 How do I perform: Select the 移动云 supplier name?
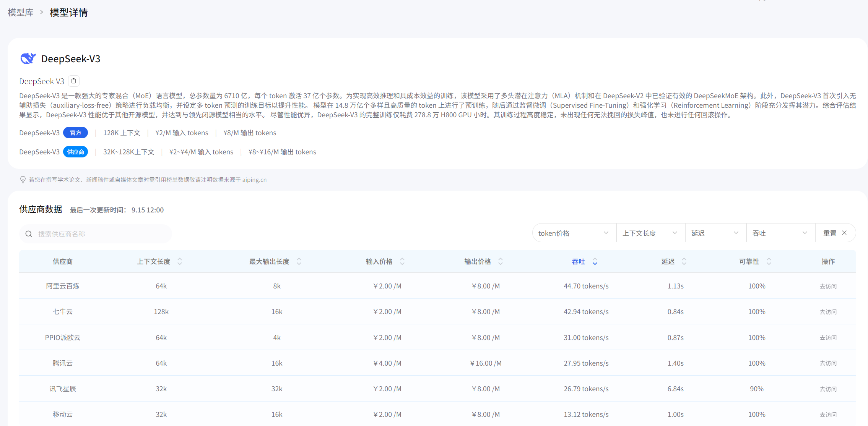tap(63, 414)
